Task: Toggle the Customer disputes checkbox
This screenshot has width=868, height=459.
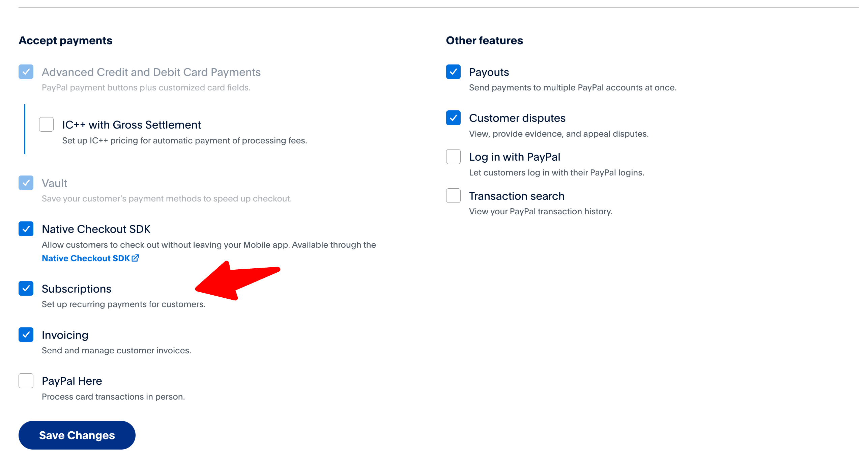Action: [x=453, y=118]
